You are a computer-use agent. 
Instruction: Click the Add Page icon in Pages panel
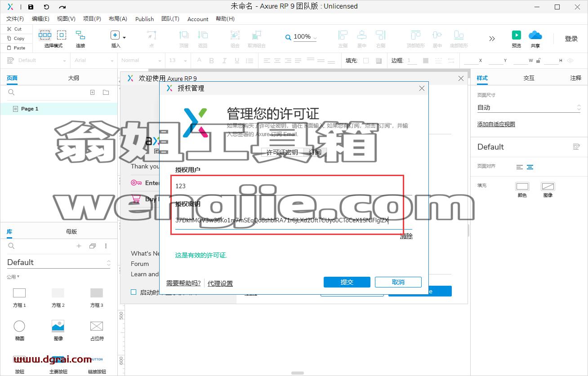coord(93,93)
